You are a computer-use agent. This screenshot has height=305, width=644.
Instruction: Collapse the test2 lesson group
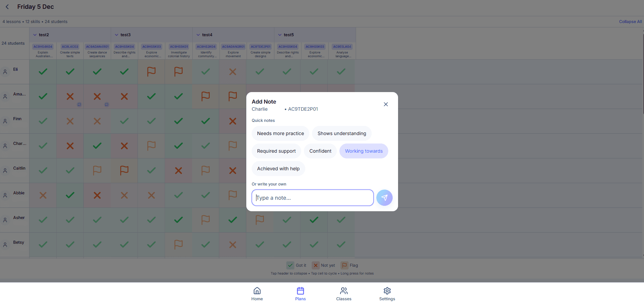[x=35, y=35]
